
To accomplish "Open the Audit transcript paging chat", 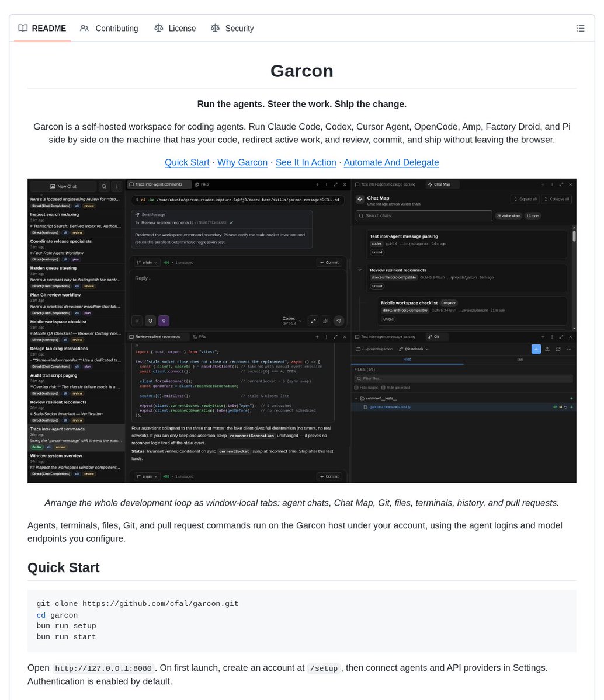I will (x=77, y=384).
